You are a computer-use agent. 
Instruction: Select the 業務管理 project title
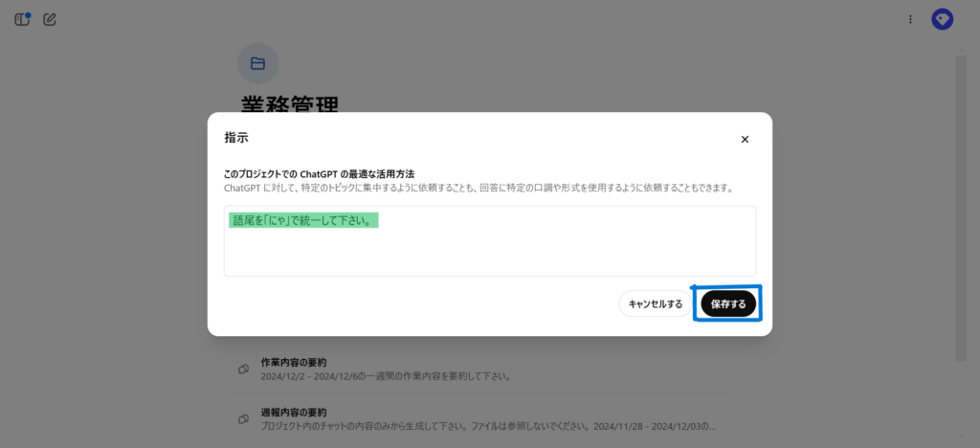(x=289, y=103)
